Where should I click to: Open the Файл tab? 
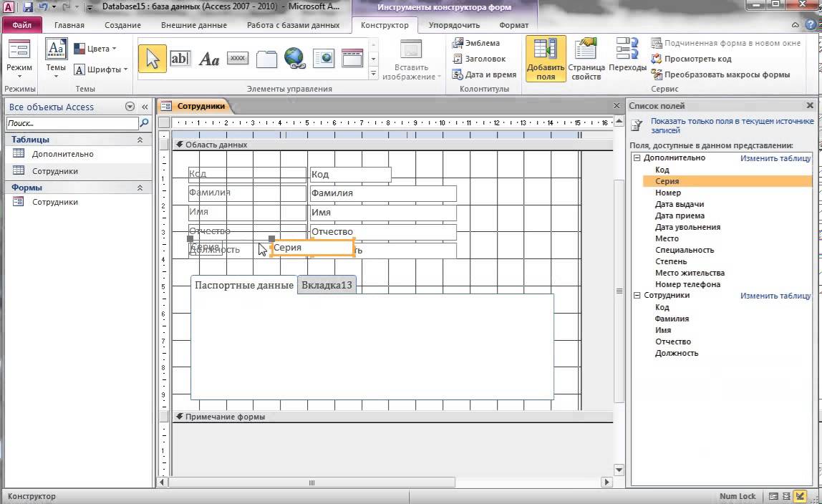pos(22,25)
